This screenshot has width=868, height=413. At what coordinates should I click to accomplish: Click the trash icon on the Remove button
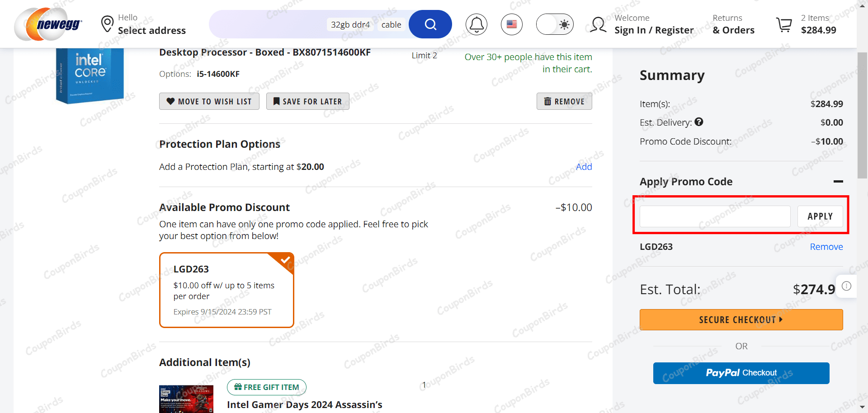pyautogui.click(x=547, y=101)
